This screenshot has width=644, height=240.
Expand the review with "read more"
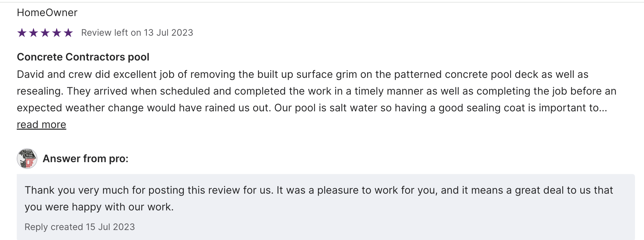(42, 125)
